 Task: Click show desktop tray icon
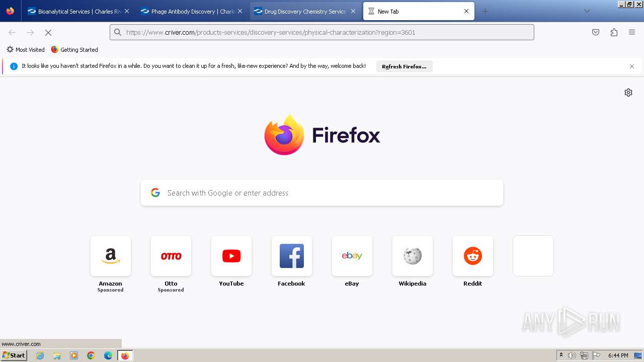point(638,355)
